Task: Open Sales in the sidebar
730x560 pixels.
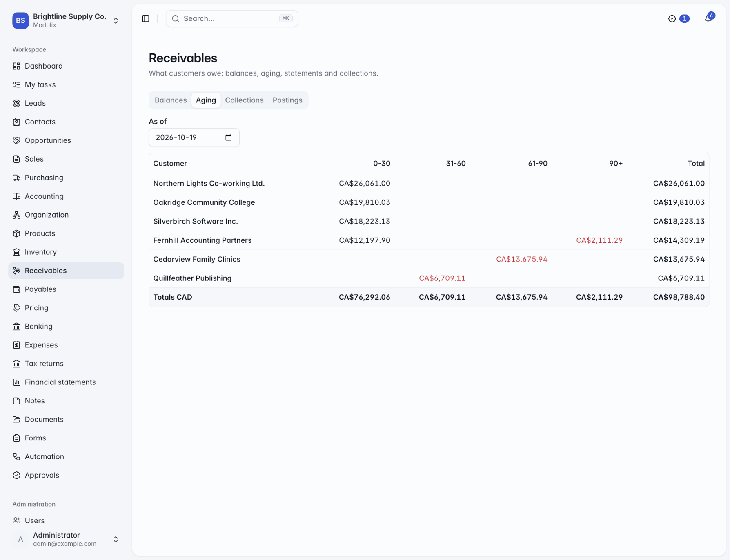Action: pos(66,159)
